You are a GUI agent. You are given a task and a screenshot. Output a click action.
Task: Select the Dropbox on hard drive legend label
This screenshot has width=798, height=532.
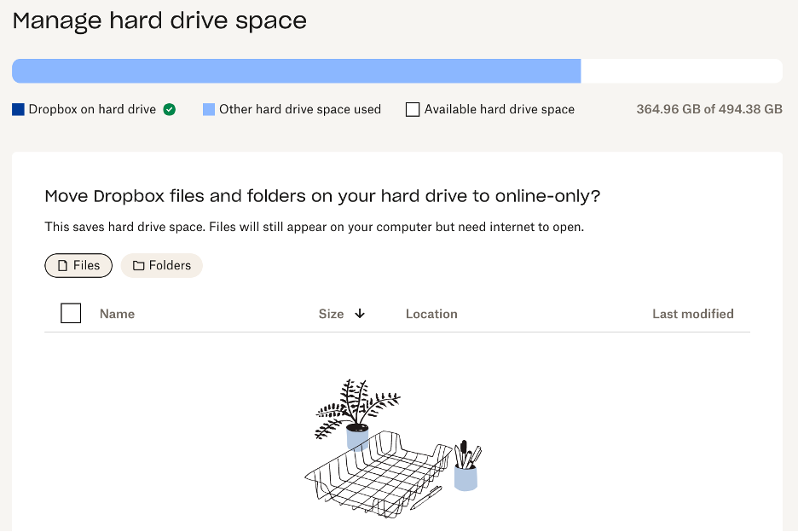91,109
